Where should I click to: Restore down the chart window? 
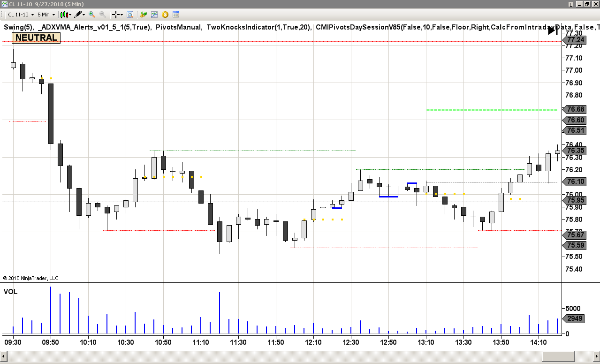tap(586, 4)
